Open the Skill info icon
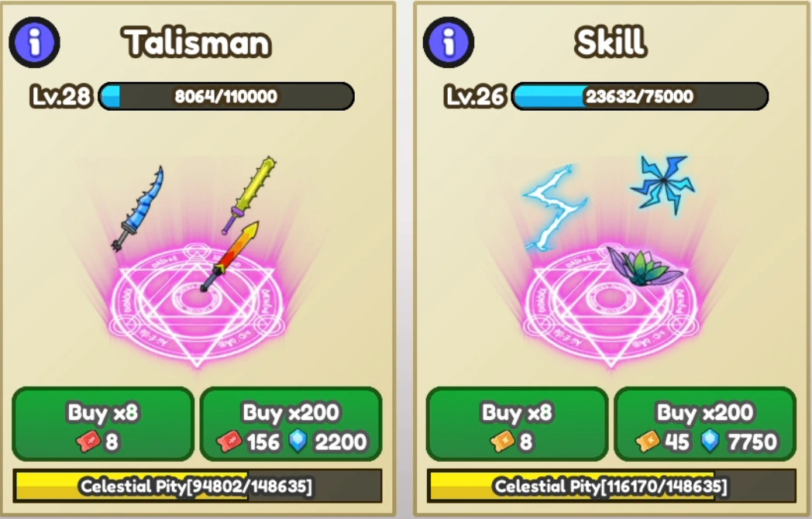The image size is (812, 519). (x=449, y=42)
